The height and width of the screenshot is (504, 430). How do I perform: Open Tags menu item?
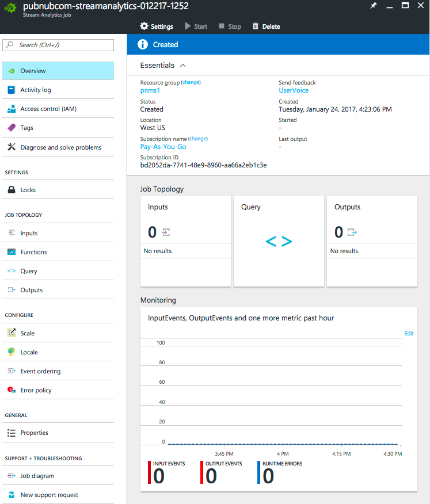(58, 128)
